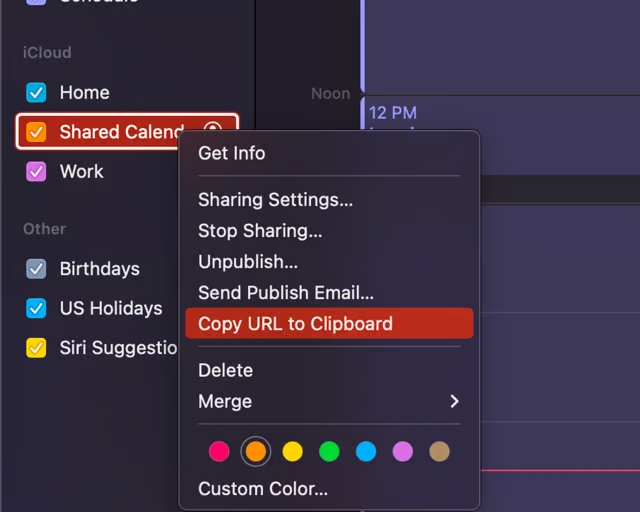The image size is (640, 512).
Task: Select Copy URL to Clipboard
Action: click(295, 324)
